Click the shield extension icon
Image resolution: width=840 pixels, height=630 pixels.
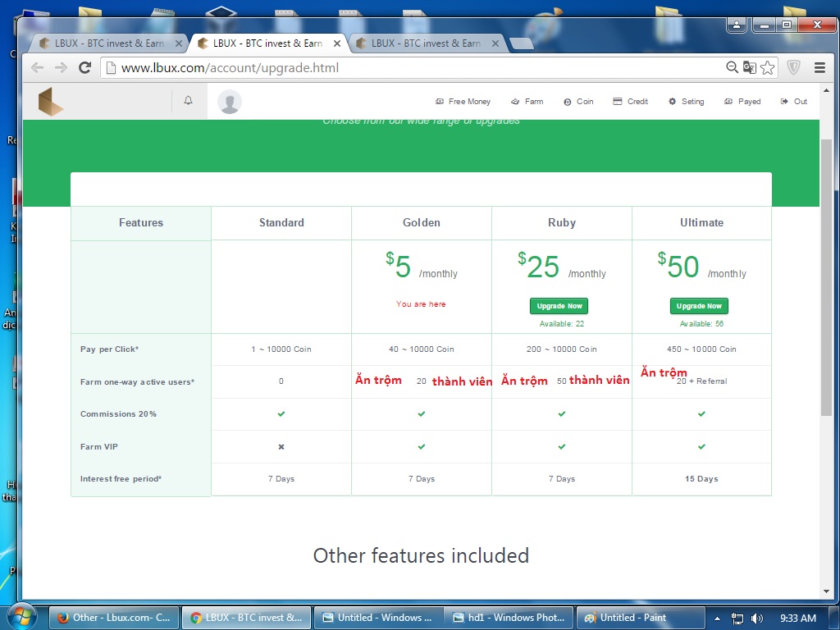coord(793,67)
